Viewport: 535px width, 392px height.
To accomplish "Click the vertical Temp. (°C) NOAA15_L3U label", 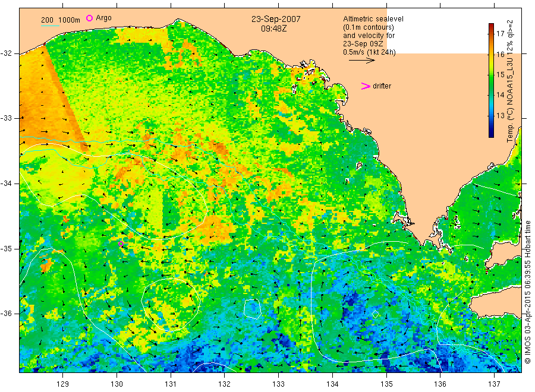I will pos(510,81).
